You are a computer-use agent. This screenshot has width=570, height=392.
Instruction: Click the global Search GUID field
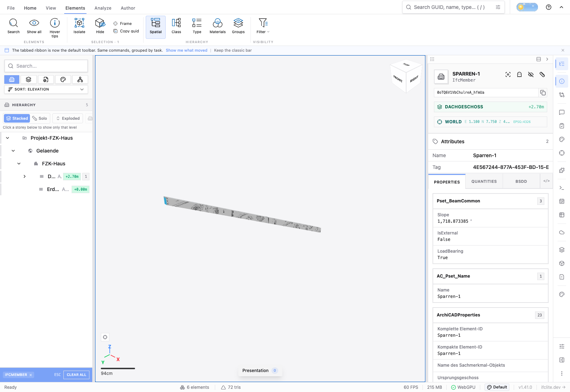[x=453, y=7]
